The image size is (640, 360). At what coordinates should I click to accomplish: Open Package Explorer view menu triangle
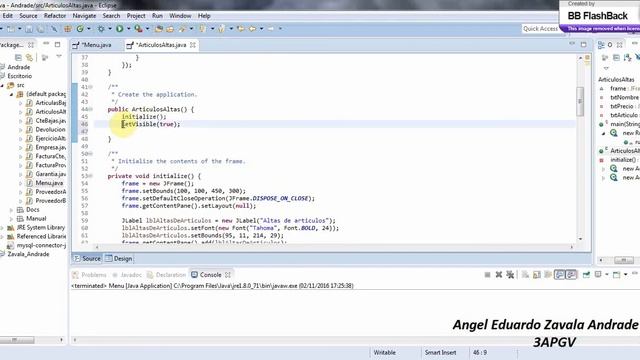pyautogui.click(x=59, y=56)
